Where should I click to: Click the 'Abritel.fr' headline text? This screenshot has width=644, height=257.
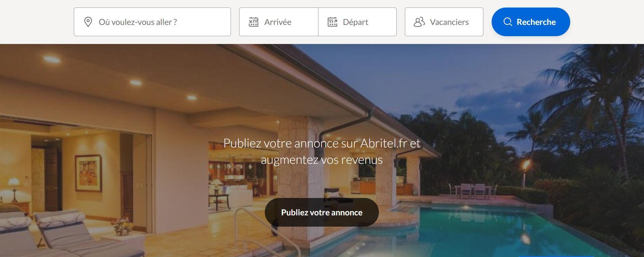384,143
